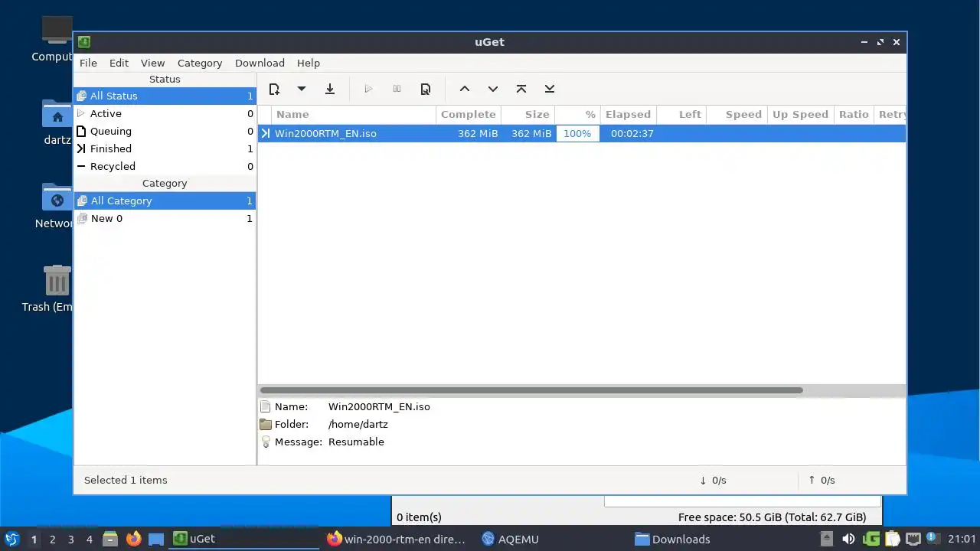
Task: Click the Move Up arrow icon
Action: coord(465,90)
